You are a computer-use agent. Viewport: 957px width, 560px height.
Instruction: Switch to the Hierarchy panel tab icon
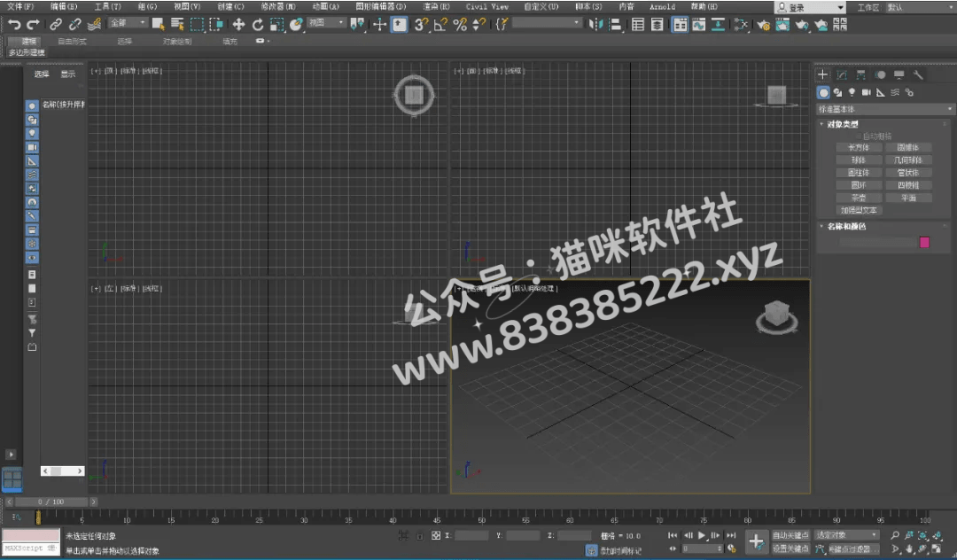860,74
